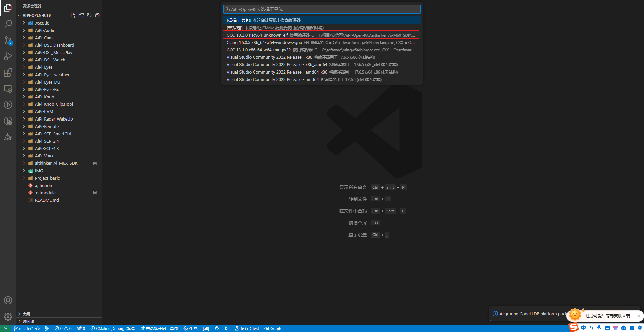Launch target with play icon in status bar

pyautogui.click(x=227, y=328)
